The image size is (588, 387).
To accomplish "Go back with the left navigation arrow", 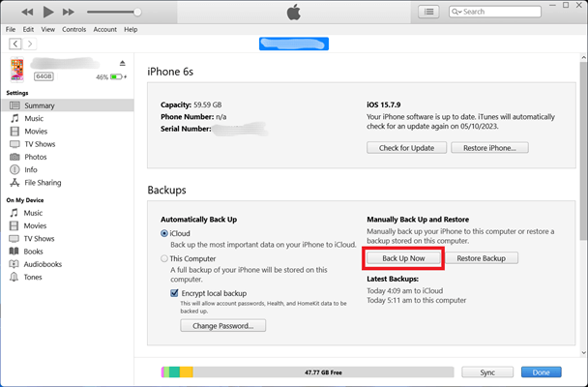I will tap(15, 44).
